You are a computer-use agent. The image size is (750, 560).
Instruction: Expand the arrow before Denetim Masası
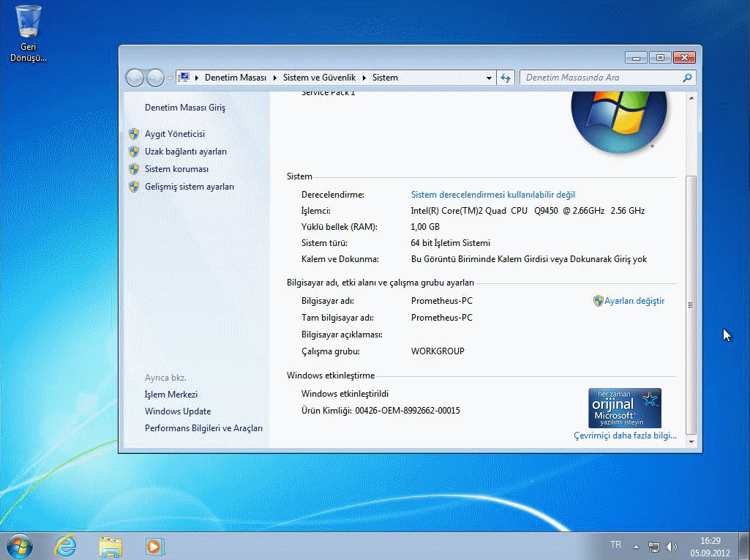pyautogui.click(x=197, y=78)
